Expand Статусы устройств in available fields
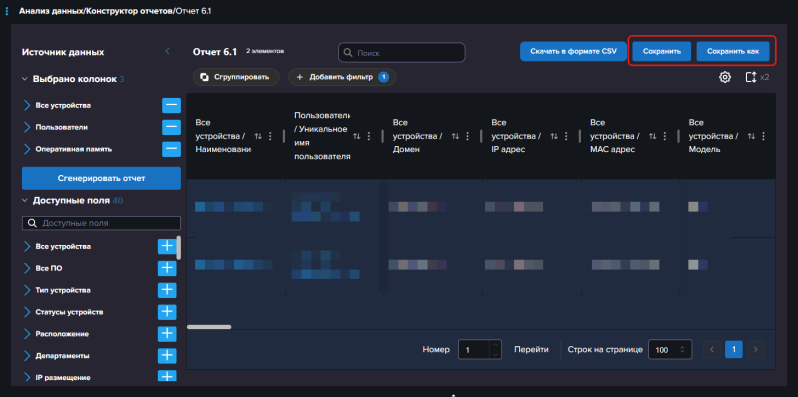The image size is (798, 397). coord(27,312)
